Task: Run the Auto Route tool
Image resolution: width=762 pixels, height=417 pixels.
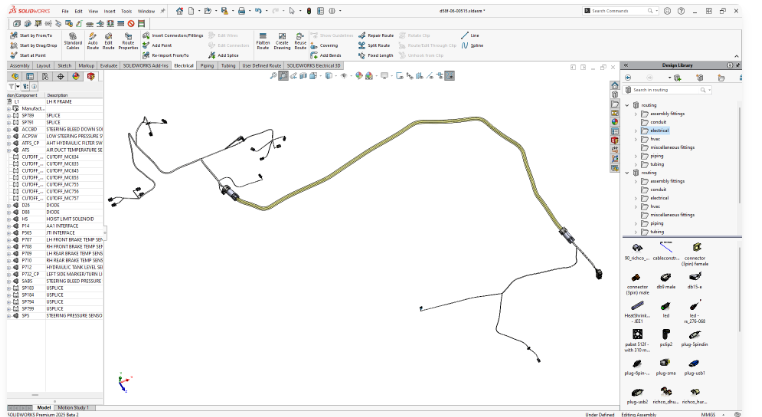Action: tap(93, 41)
